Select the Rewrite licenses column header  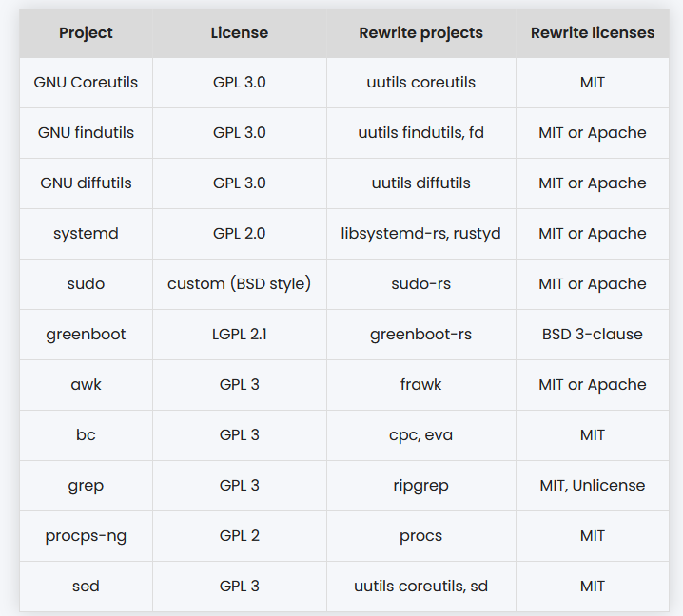[592, 33]
